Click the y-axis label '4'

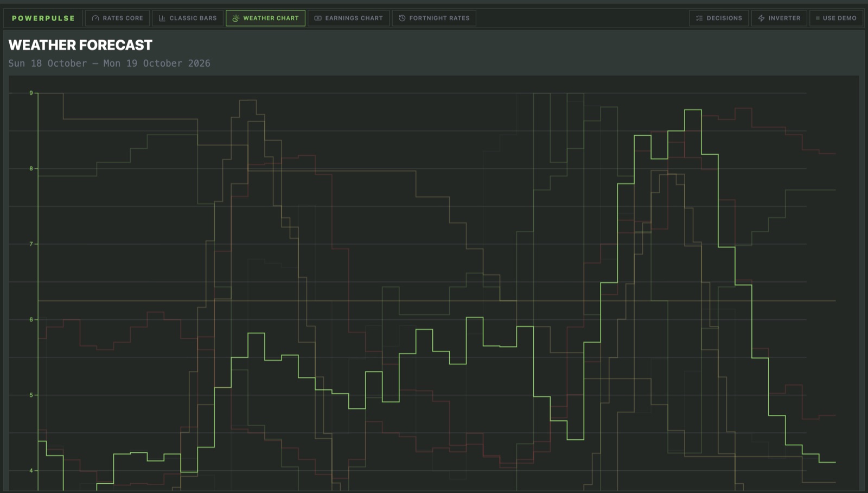31,471
